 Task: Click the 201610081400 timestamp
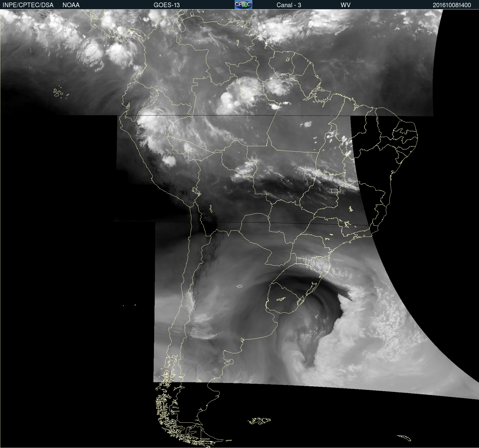(452, 5)
